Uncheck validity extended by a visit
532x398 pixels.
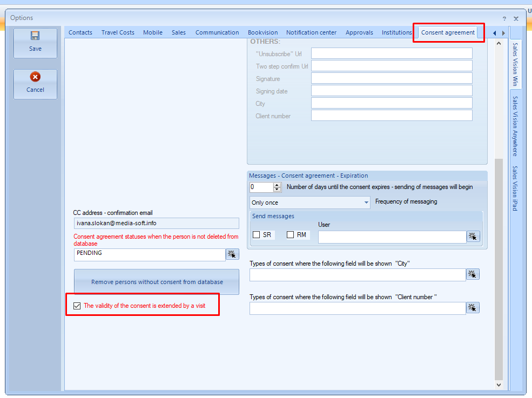(77, 306)
